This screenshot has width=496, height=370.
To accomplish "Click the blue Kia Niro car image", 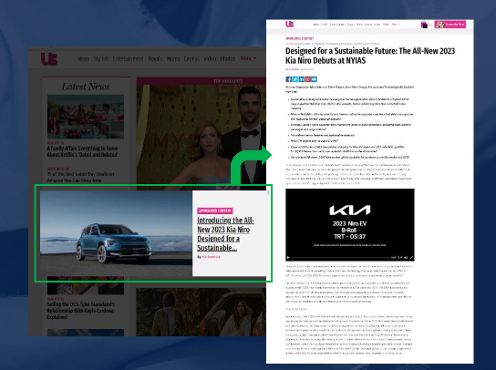I will (116, 233).
